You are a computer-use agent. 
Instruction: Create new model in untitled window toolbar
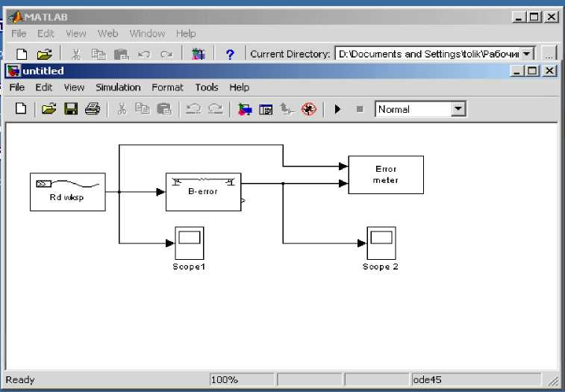[21, 108]
